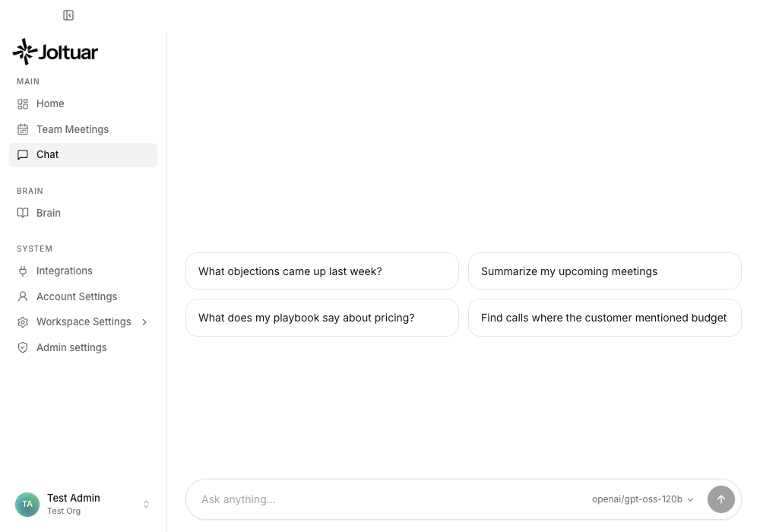Collapse the sidebar with the panel icon

[x=68, y=15]
